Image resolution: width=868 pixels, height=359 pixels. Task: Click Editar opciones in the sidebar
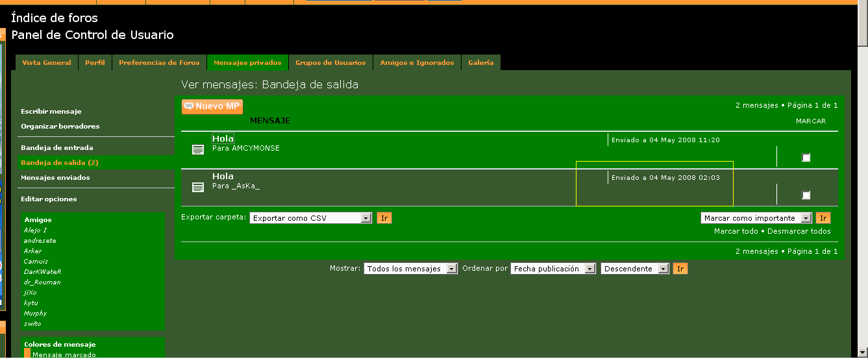coord(49,199)
